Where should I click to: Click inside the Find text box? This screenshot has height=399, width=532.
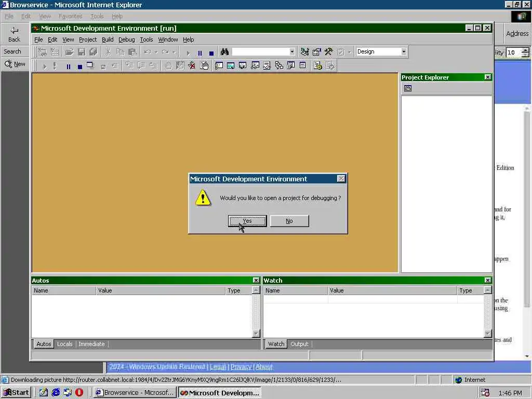(x=260, y=52)
